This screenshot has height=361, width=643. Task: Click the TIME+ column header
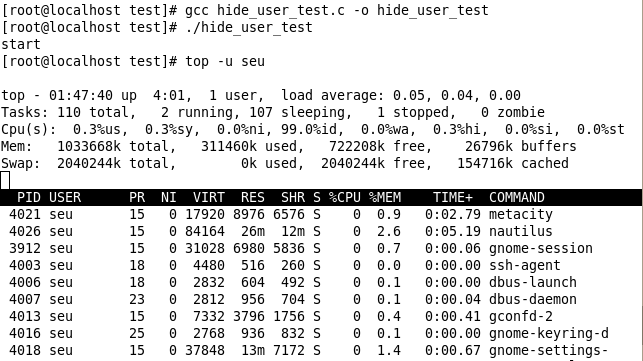(453, 197)
